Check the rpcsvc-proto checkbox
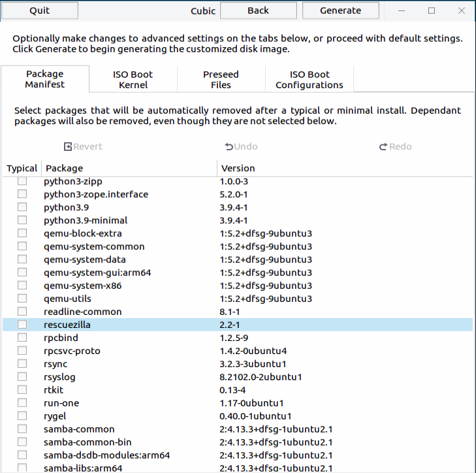This screenshot has width=476, height=473. pyautogui.click(x=22, y=351)
